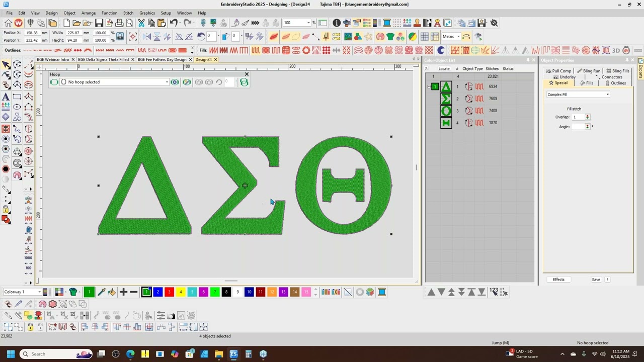Image resolution: width=644 pixels, height=362 pixels.
Task: Click the Windows Start button
Action: (x=11, y=354)
